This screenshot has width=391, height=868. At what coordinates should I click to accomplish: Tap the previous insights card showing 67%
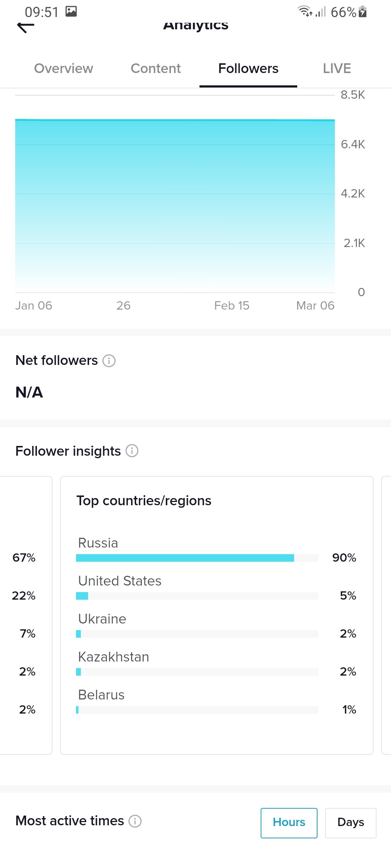click(25, 615)
